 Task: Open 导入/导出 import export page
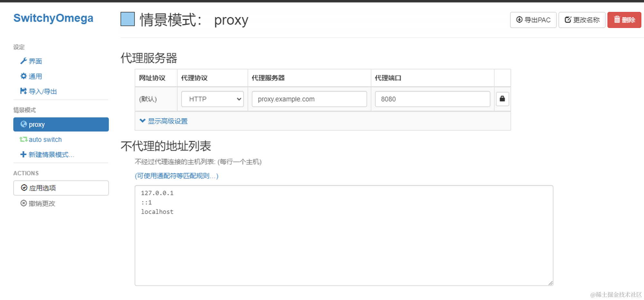(39, 92)
